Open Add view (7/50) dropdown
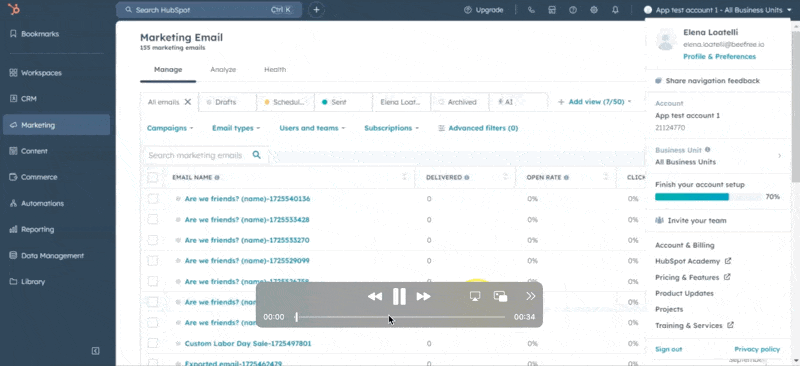The width and height of the screenshot is (800, 366). point(594,102)
